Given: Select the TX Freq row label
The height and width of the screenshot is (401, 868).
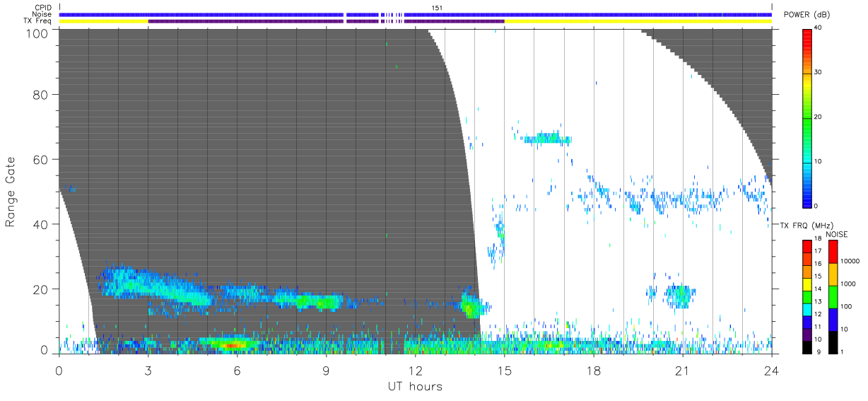Looking at the screenshot, I should 38,21.
